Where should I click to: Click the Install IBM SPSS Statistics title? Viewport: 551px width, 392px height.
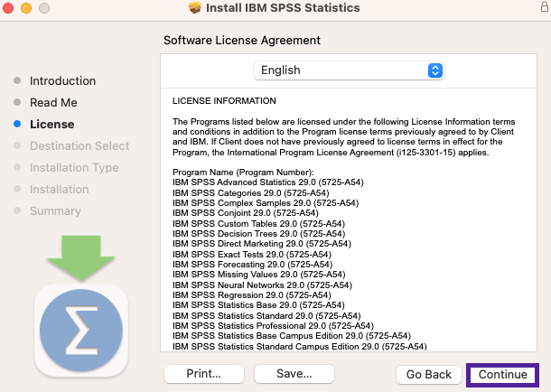283,8
